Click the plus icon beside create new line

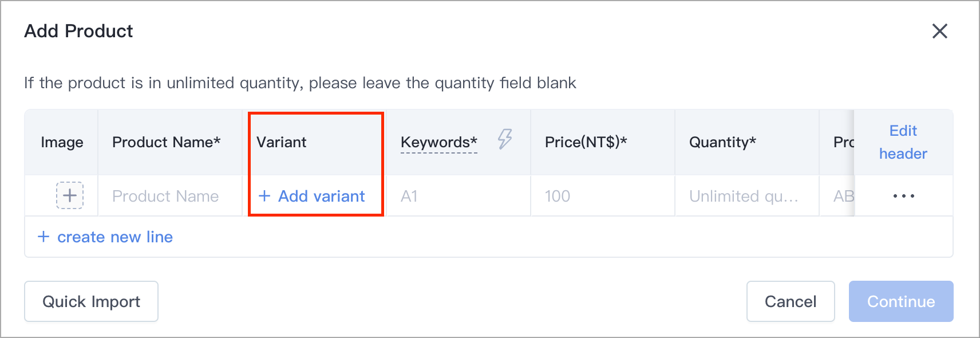coord(44,237)
